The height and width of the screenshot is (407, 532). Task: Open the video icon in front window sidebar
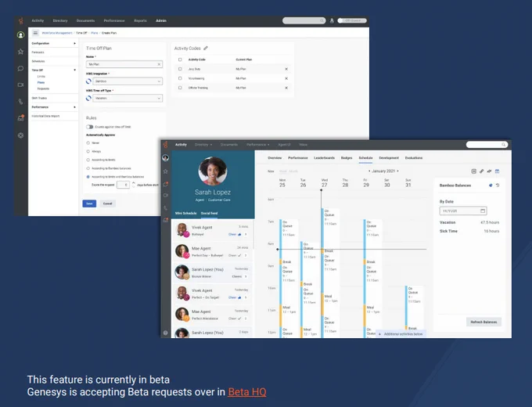coord(166,196)
